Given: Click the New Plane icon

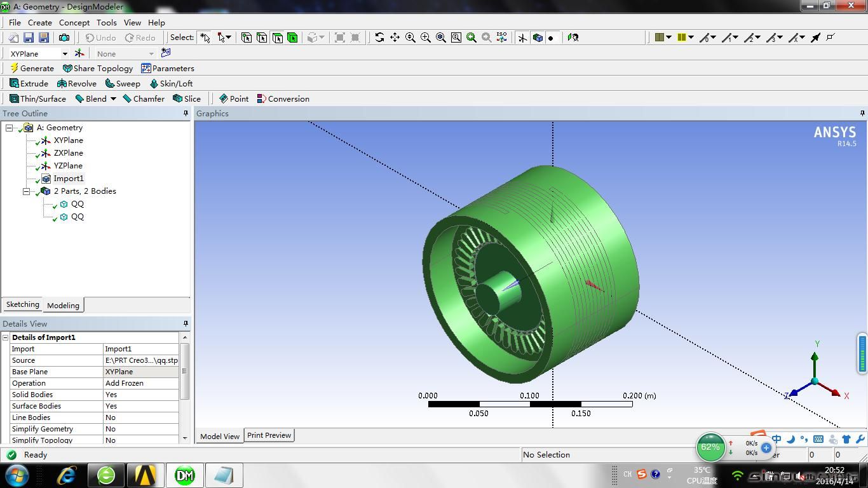Looking at the screenshot, I should (x=79, y=53).
